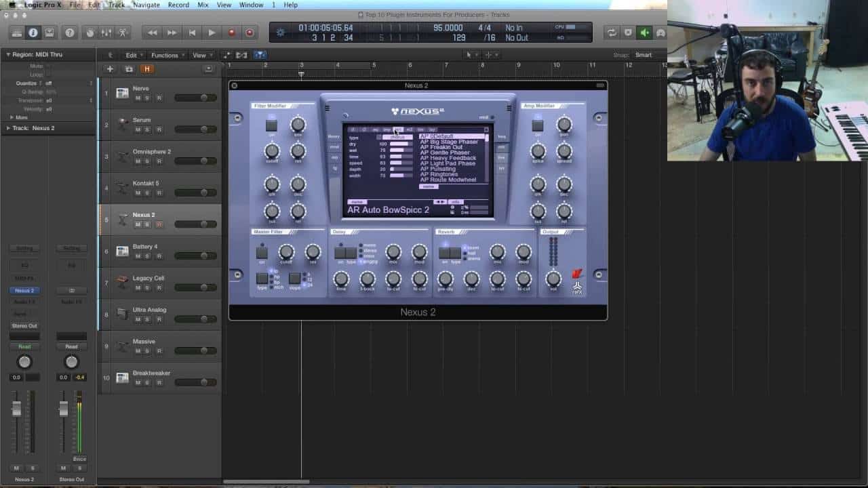This screenshot has height=488, width=868.
Task: Expand the Track: Nexus 2 section
Action: 8,127
